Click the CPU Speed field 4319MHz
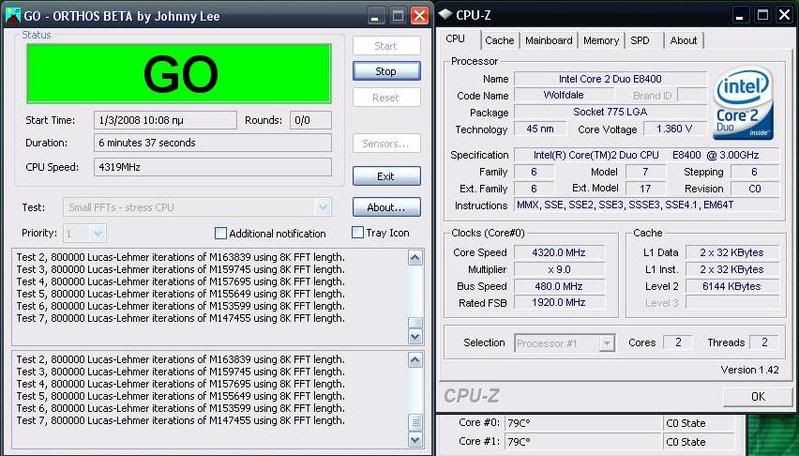Viewport: 799px width, 456px height. pyautogui.click(x=212, y=167)
